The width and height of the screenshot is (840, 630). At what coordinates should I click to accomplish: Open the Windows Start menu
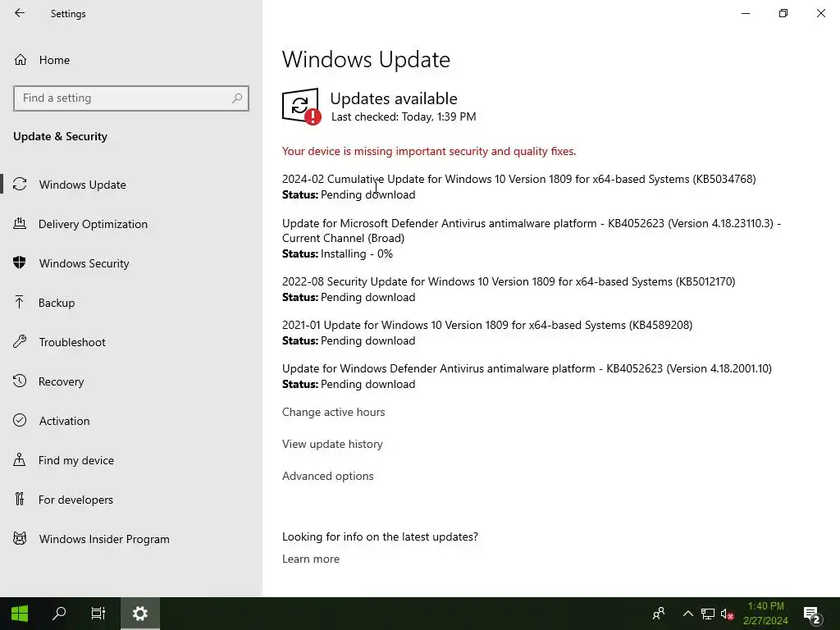(20, 614)
